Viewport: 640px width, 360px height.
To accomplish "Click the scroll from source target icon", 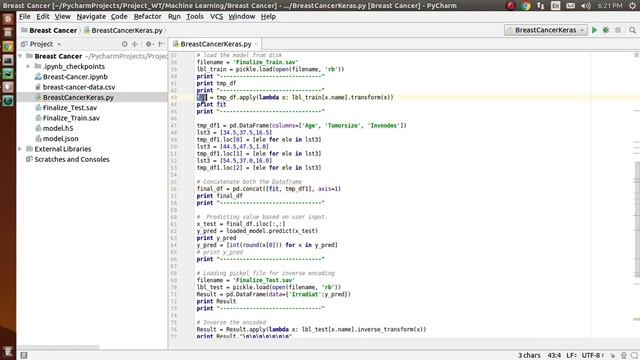I will pyautogui.click(x=124, y=44).
